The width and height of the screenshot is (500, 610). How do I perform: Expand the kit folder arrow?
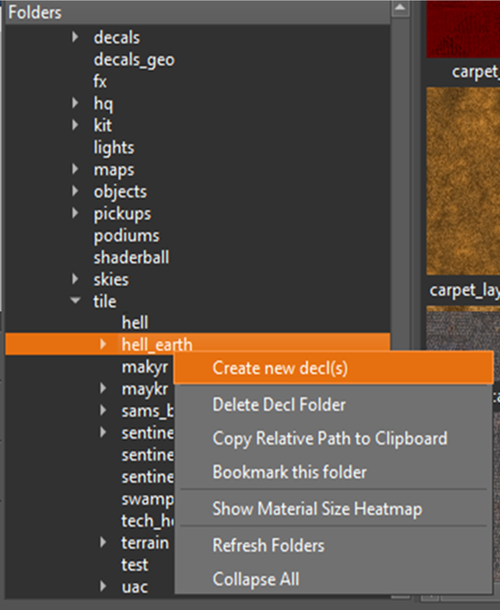(x=75, y=125)
